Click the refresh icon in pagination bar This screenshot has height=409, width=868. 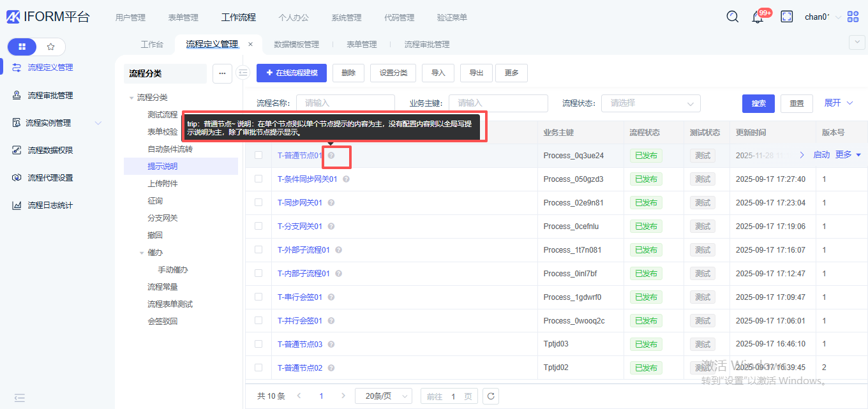tap(490, 396)
